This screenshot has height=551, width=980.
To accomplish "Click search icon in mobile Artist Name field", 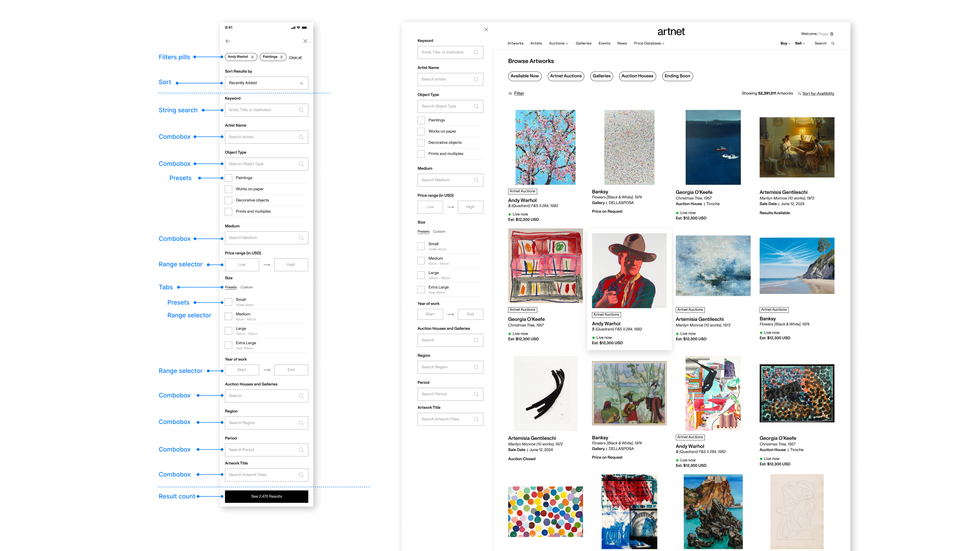I will (301, 137).
